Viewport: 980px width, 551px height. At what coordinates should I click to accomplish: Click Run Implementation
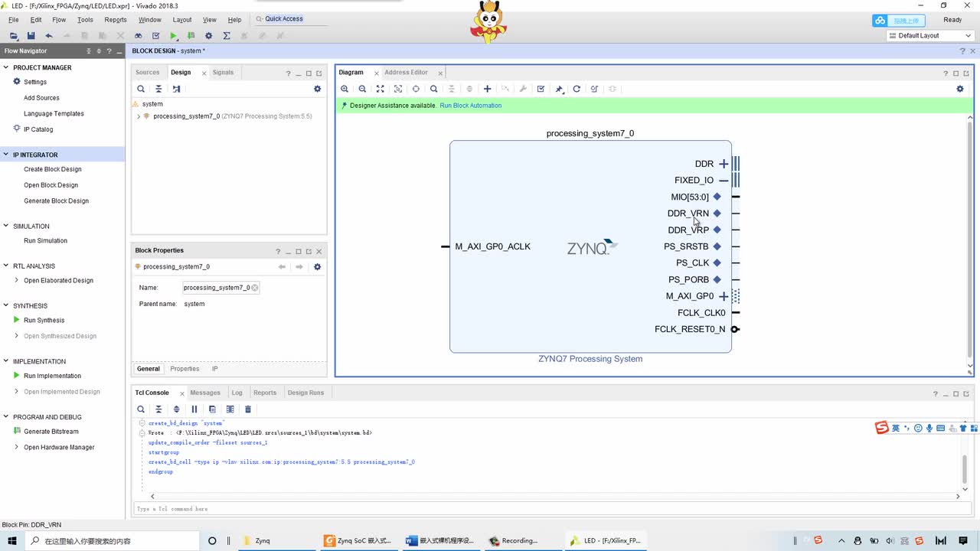52,376
